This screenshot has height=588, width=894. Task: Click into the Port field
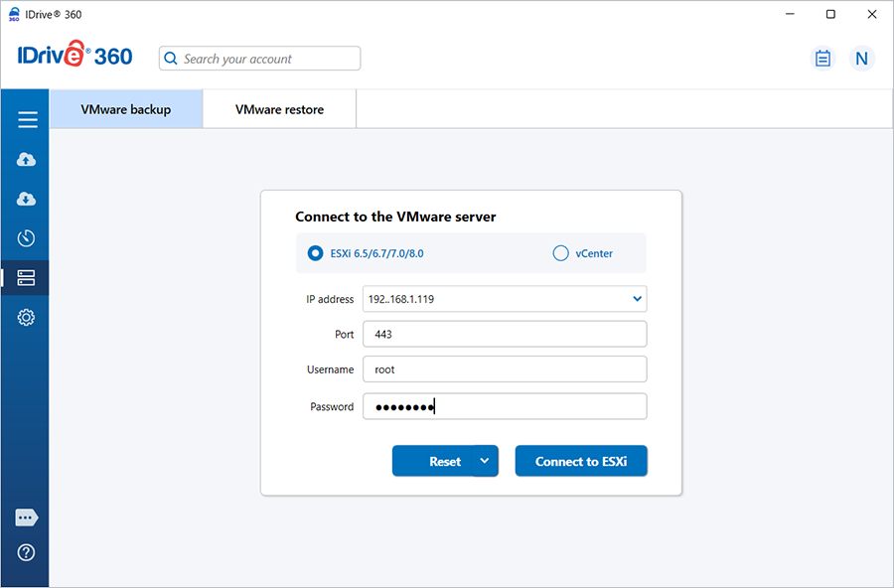click(505, 335)
